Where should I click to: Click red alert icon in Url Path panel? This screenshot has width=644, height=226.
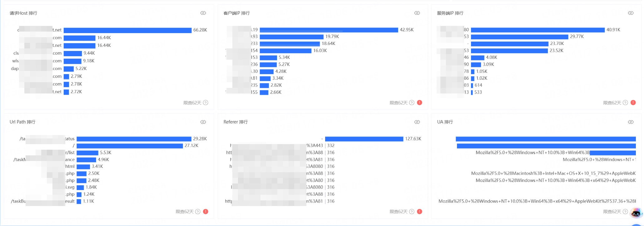coord(206,212)
